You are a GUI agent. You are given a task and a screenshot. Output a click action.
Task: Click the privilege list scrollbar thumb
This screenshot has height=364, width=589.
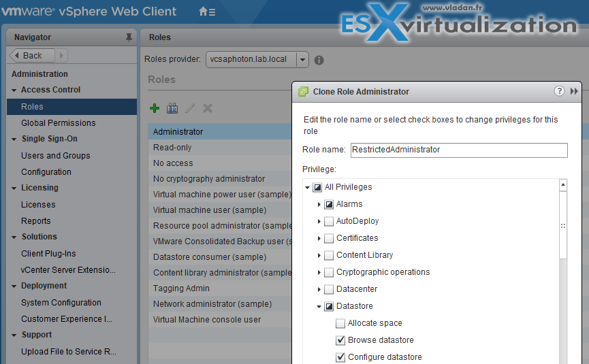coord(562,225)
